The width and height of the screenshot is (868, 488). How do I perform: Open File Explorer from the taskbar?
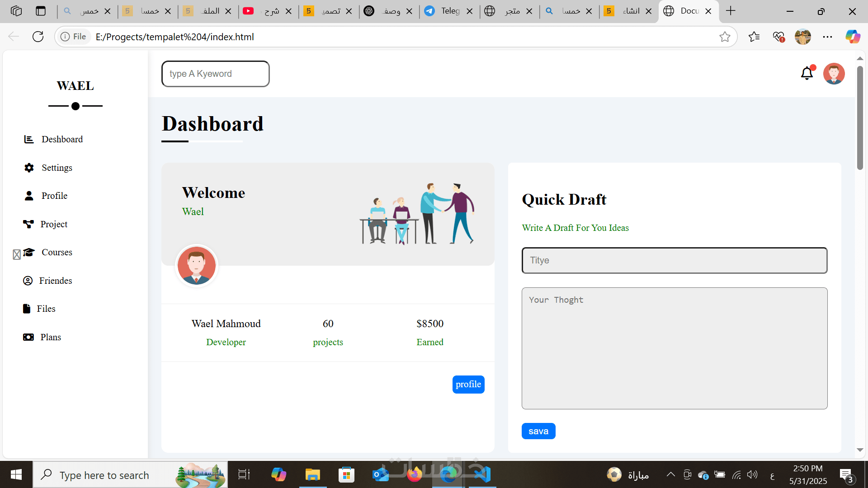tap(312, 475)
